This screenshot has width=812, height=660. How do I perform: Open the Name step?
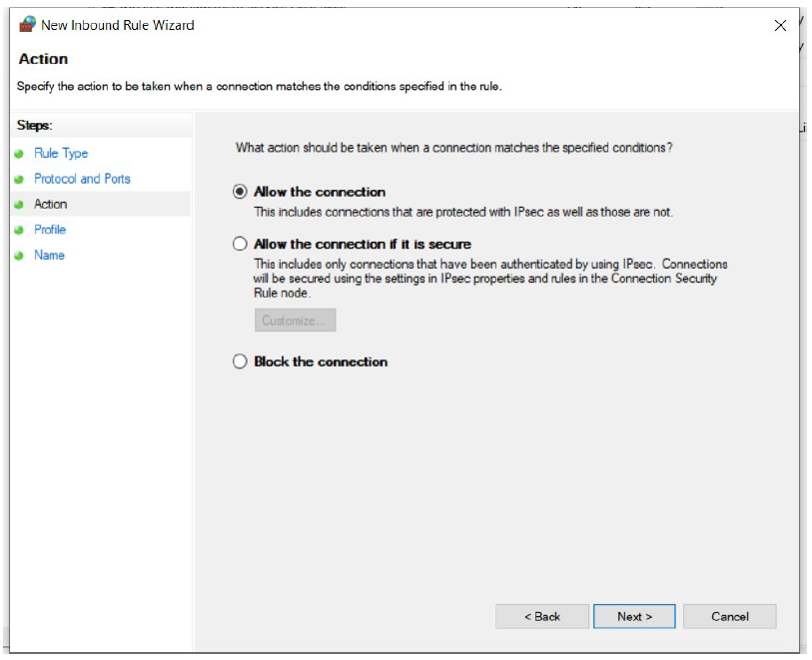pyautogui.click(x=49, y=256)
